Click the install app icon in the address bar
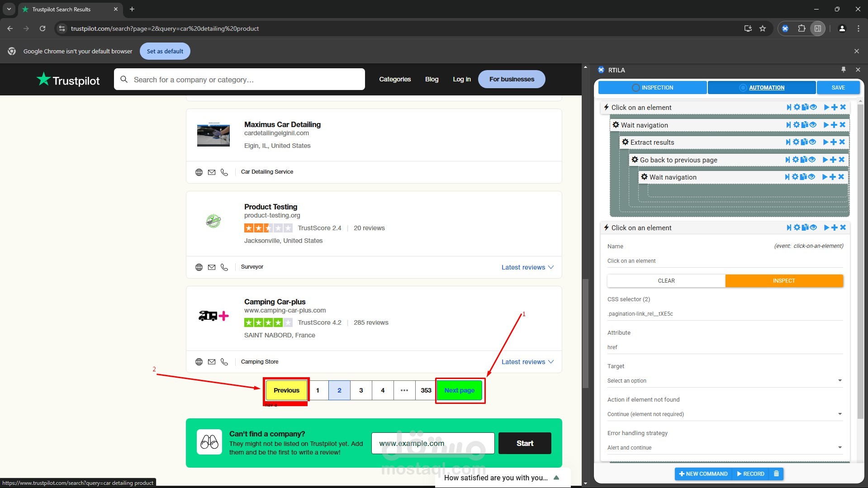Viewport: 868px width, 488px height. pos(748,28)
